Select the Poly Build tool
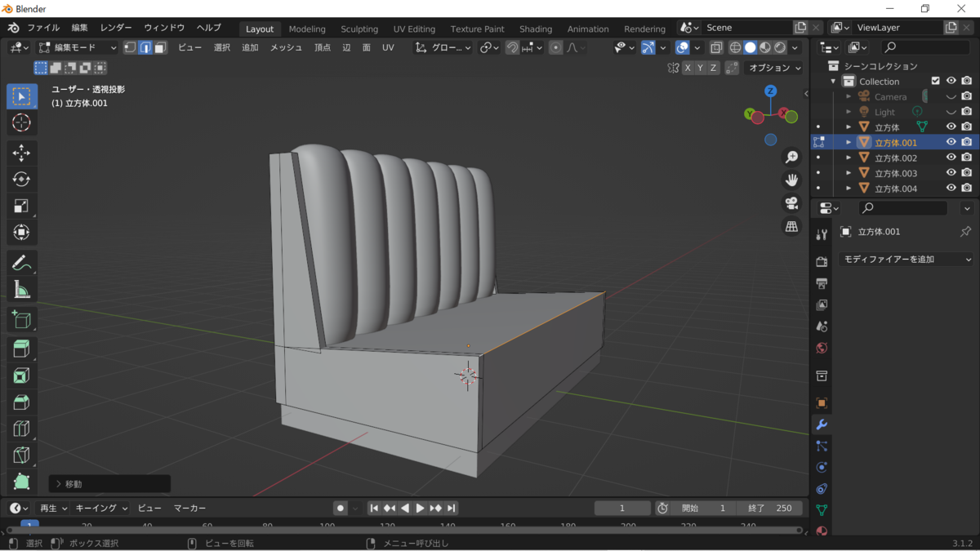Screen dimensions: 980x551 tap(21, 482)
